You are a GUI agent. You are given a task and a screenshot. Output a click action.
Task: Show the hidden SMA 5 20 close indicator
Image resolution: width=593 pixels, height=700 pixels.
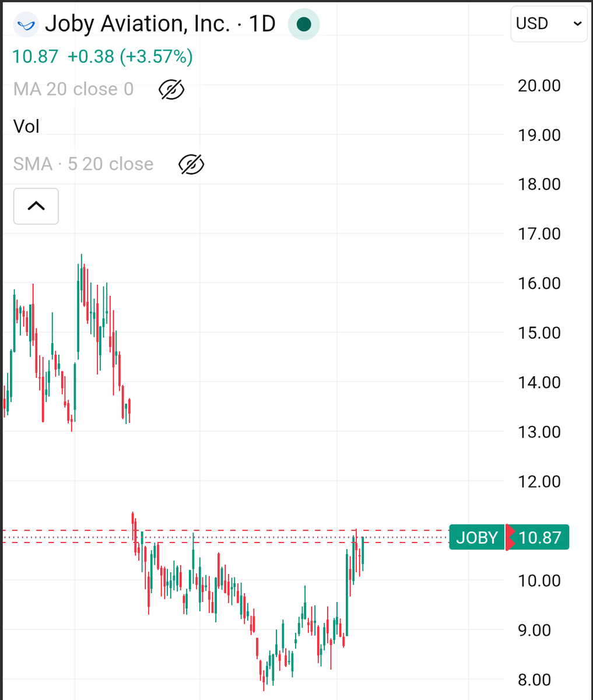[x=191, y=164]
